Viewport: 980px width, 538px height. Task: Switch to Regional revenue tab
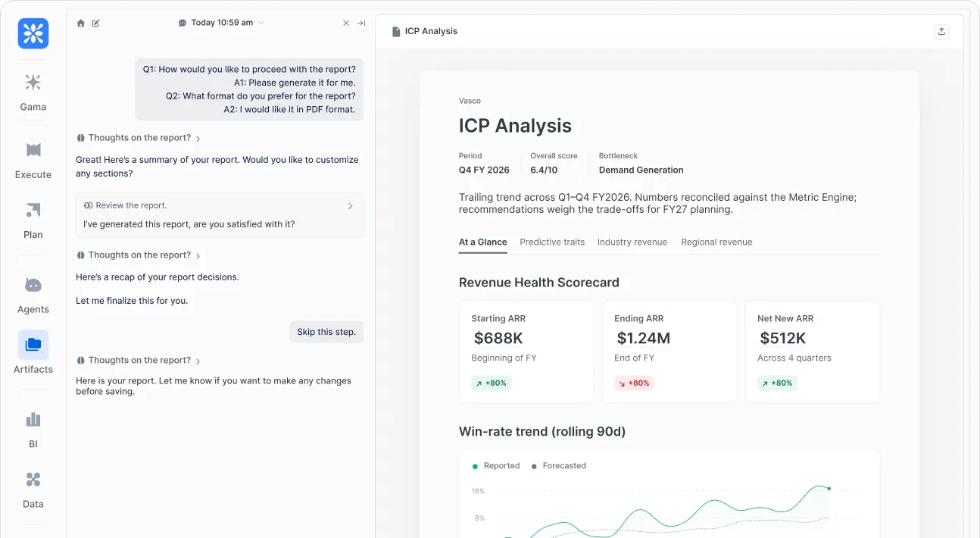[716, 242]
